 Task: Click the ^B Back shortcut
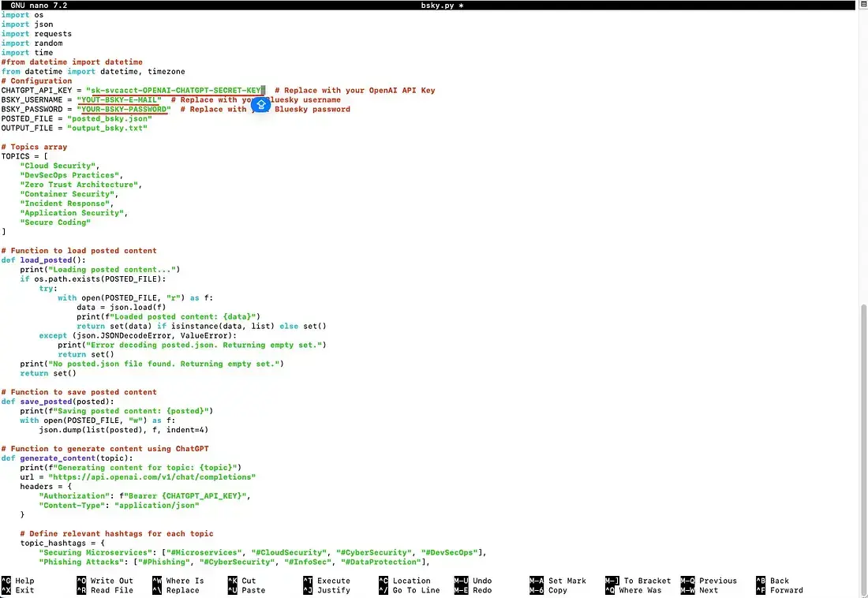pyautogui.click(x=773, y=581)
